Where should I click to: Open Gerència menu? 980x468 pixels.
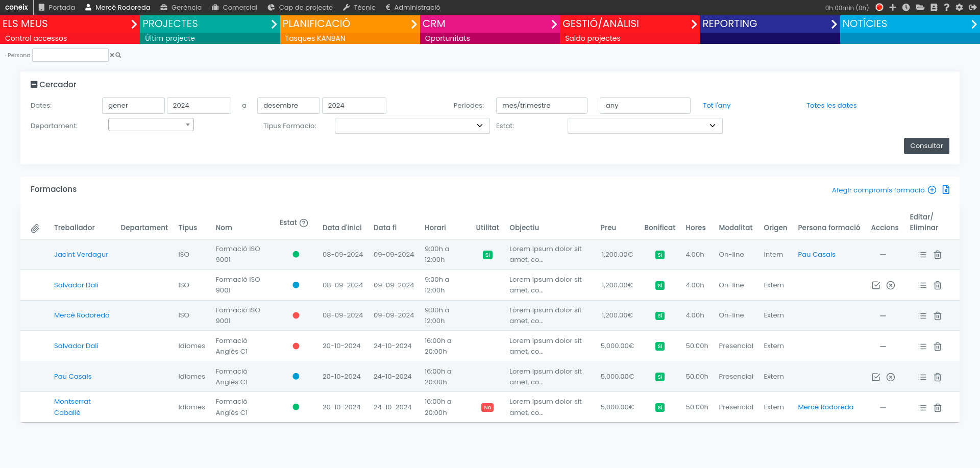181,7
